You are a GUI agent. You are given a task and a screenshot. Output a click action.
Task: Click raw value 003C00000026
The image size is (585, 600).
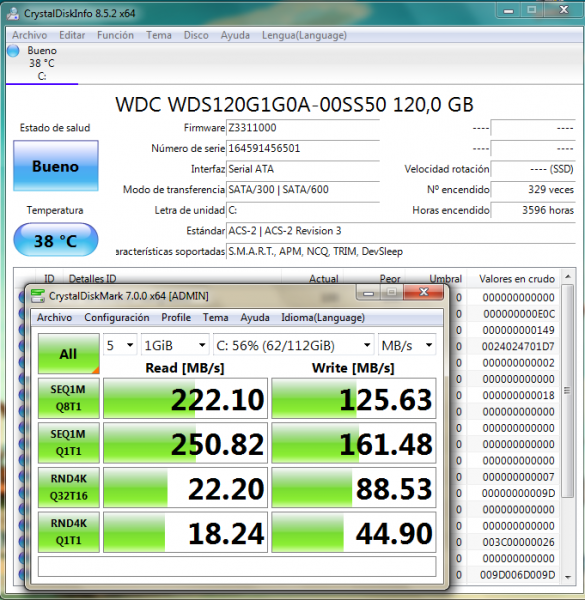(x=518, y=542)
